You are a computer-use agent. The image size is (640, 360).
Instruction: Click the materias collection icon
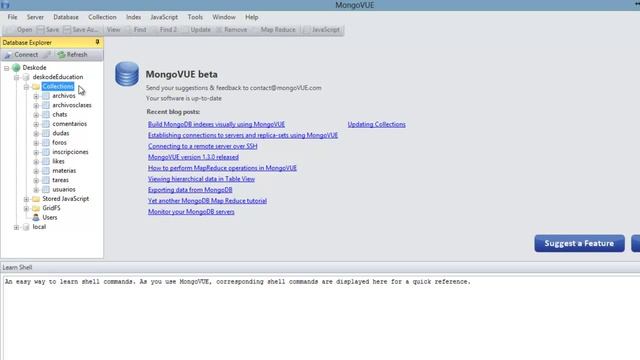[x=46, y=171]
